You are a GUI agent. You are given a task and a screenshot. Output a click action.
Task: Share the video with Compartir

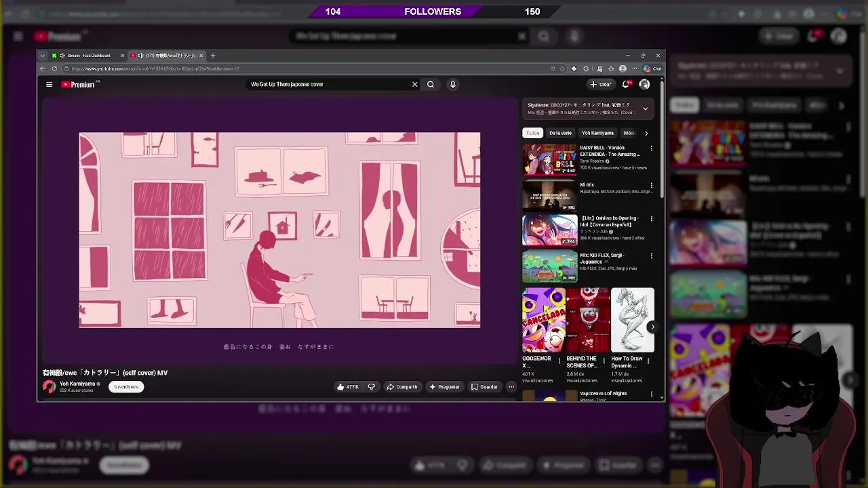click(402, 387)
